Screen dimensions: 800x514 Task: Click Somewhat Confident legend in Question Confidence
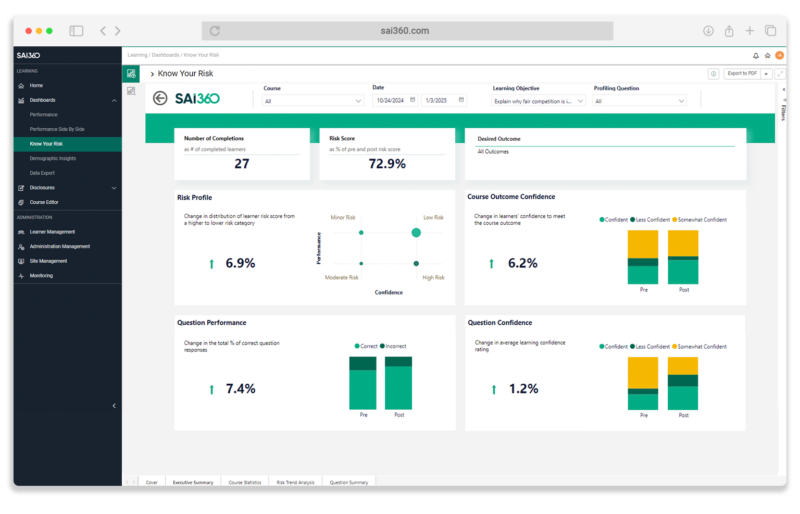point(699,347)
